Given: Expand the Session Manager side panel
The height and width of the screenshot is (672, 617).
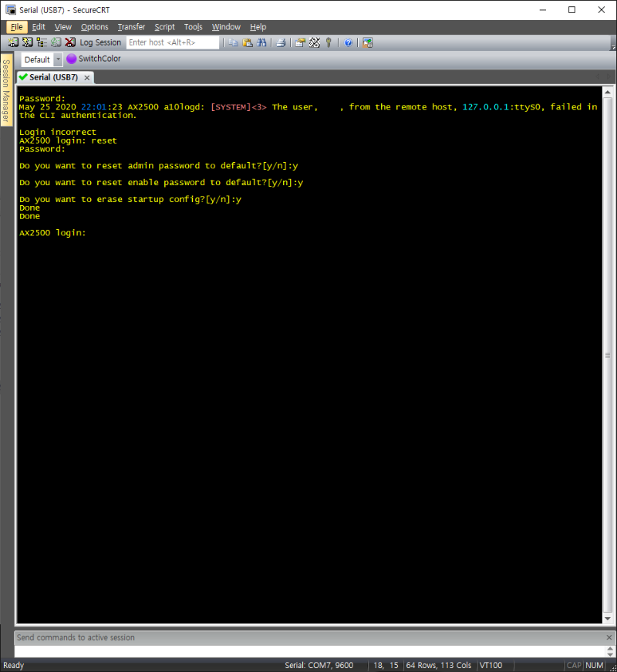Looking at the screenshot, I should (6, 90).
